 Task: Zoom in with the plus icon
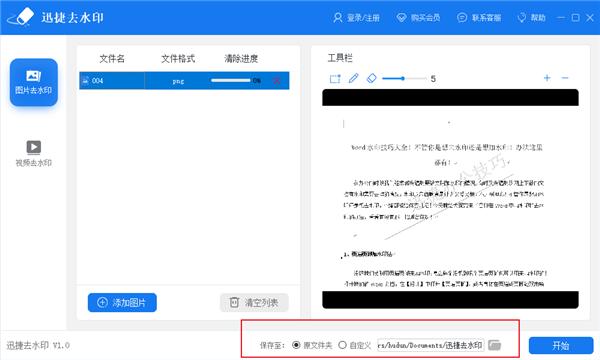547,78
